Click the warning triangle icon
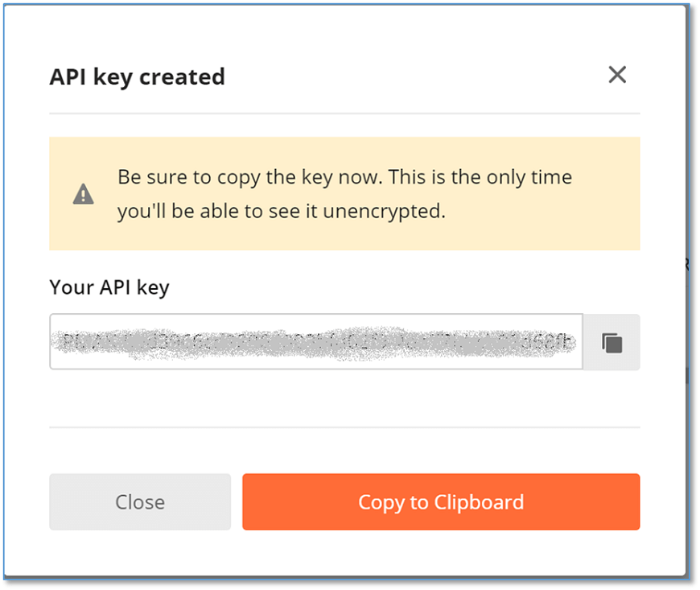 point(84,194)
